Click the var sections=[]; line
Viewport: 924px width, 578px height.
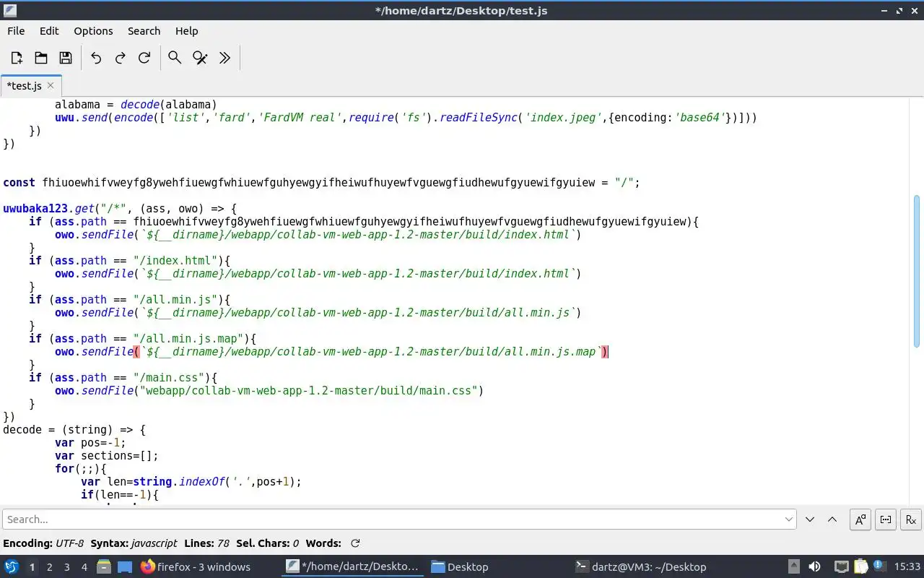point(106,456)
